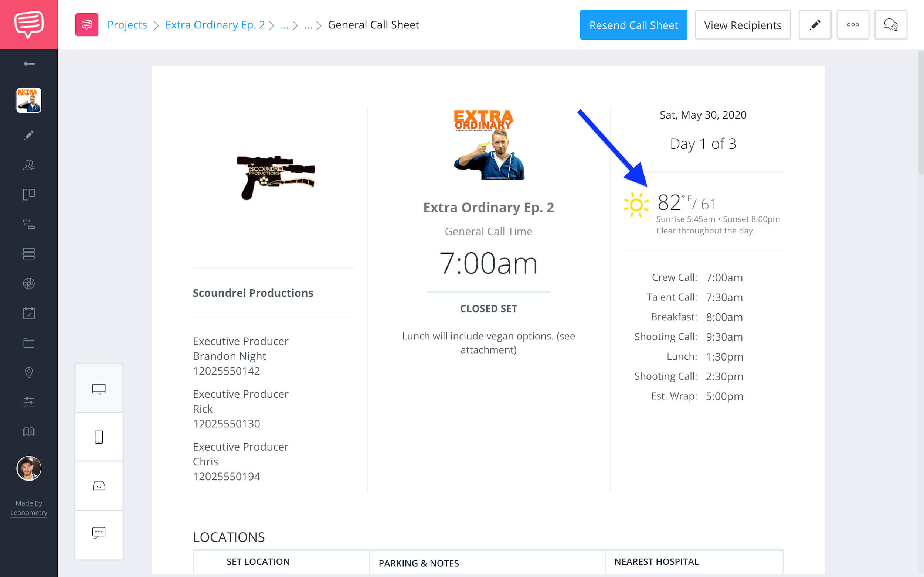Viewport: 924px width, 577px height.
Task: Open the sliders settings icon in the sidebar
Action: (x=29, y=402)
